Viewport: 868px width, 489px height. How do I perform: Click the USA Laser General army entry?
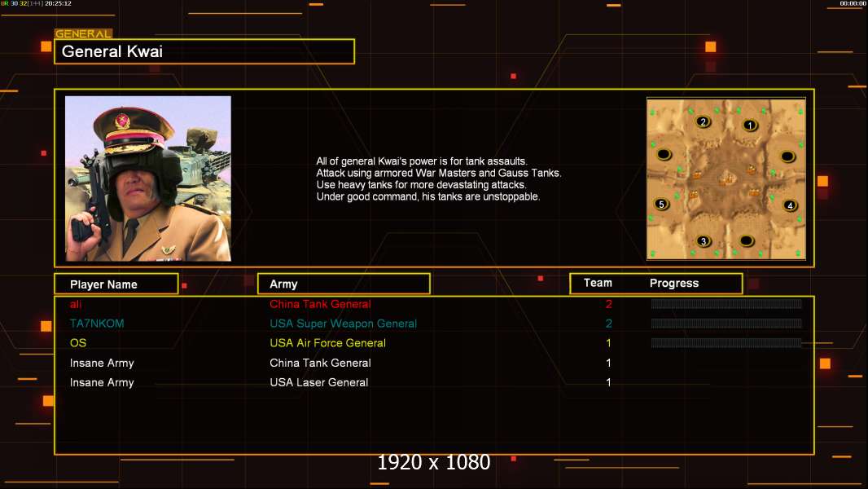click(319, 382)
